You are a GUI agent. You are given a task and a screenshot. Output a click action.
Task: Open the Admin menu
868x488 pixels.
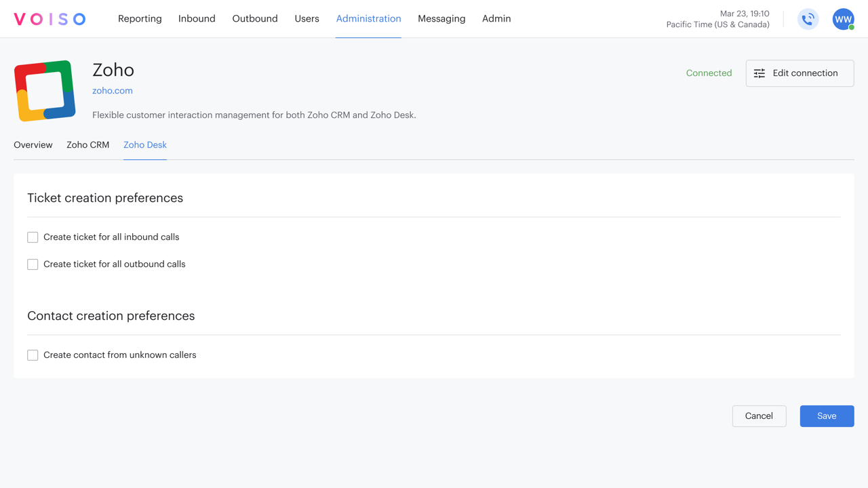pyautogui.click(x=496, y=19)
